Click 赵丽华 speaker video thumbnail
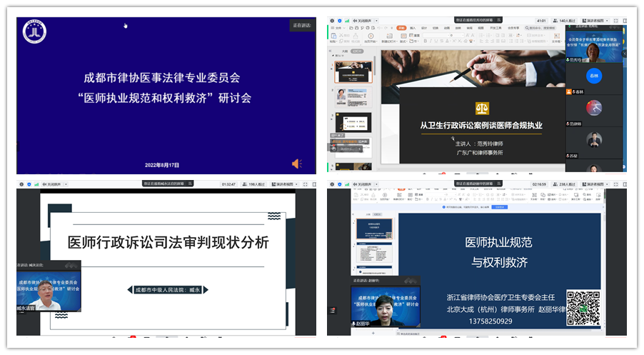Image resolution: width=644 pixels, height=355 pixels. point(386,306)
